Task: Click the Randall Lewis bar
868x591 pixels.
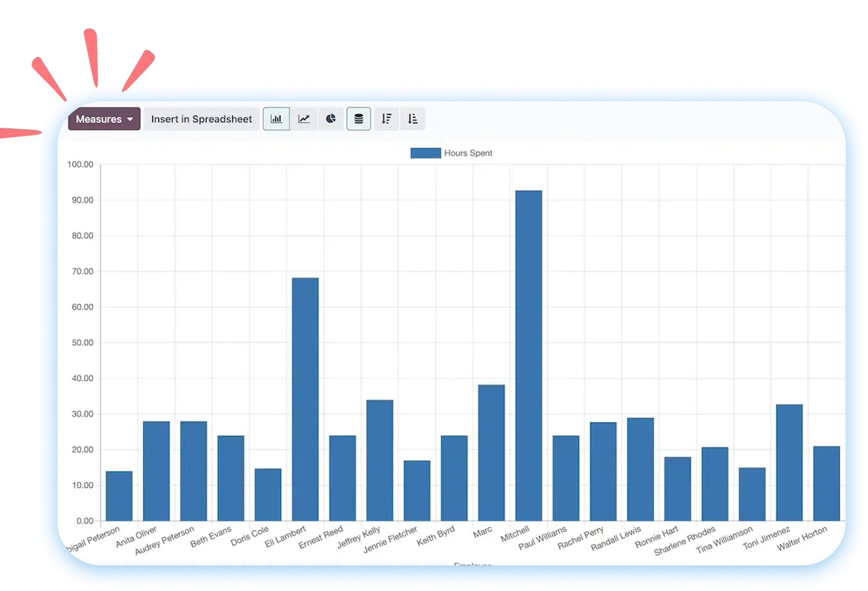Action: 640,469
